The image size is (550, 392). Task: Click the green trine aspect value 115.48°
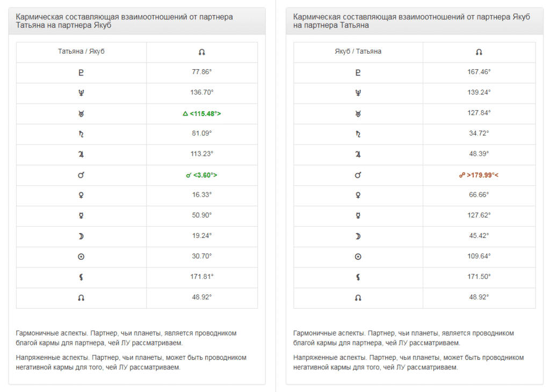(202, 113)
